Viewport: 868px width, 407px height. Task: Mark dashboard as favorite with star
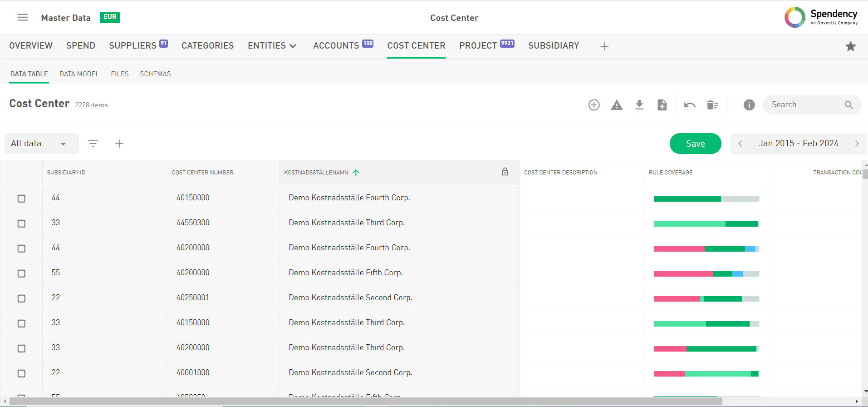[x=850, y=46]
